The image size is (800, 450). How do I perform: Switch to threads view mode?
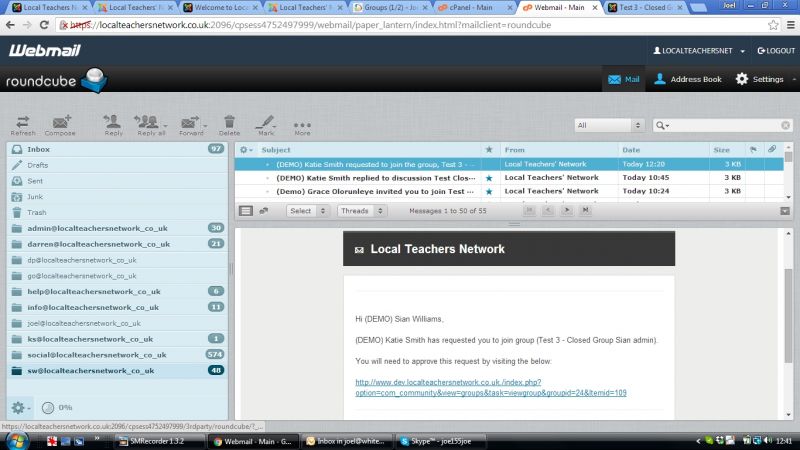point(264,211)
